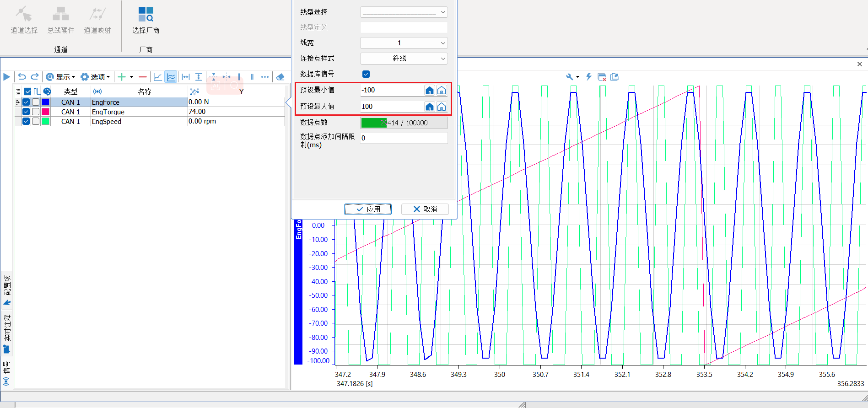Set 预设最大值 to the filled home default
Screen dimensions: 868x408
pos(430,107)
